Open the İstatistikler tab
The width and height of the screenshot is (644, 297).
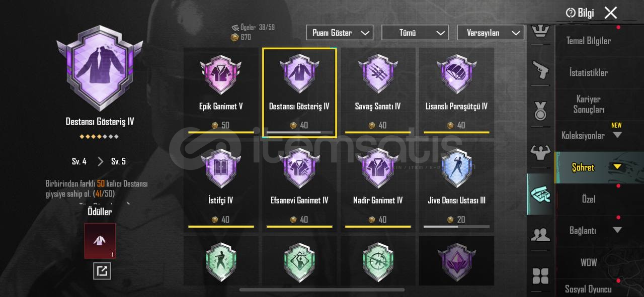[588, 72]
